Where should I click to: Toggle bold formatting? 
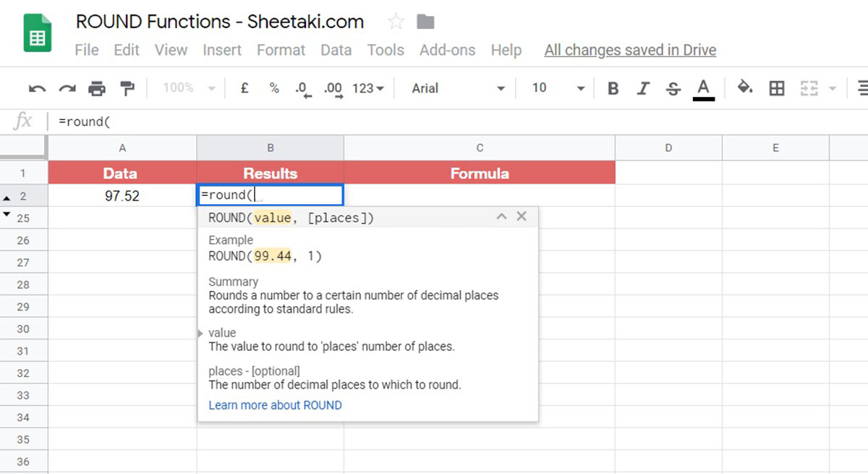[613, 88]
